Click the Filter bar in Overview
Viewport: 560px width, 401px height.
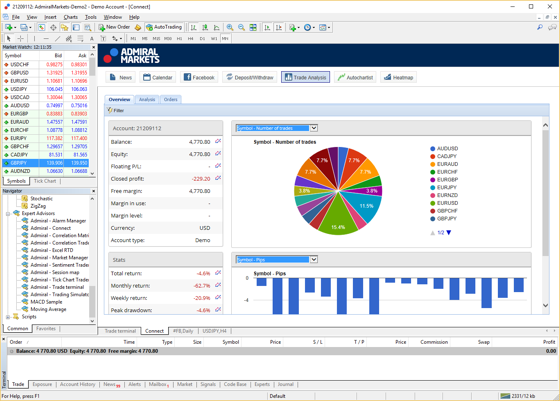pos(327,110)
